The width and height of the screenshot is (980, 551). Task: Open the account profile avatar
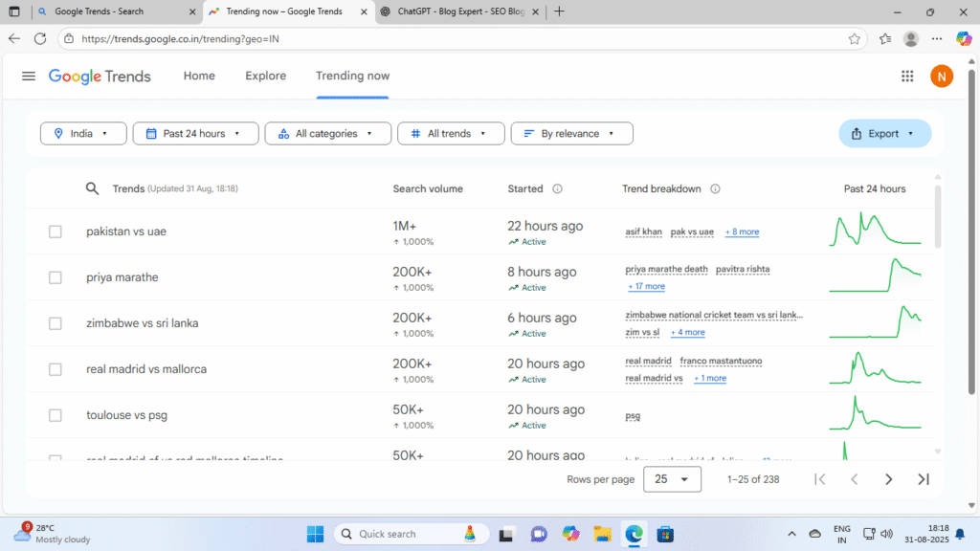tap(942, 77)
